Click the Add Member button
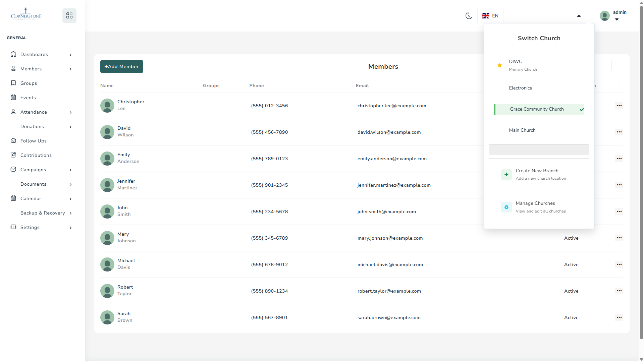 point(121,66)
